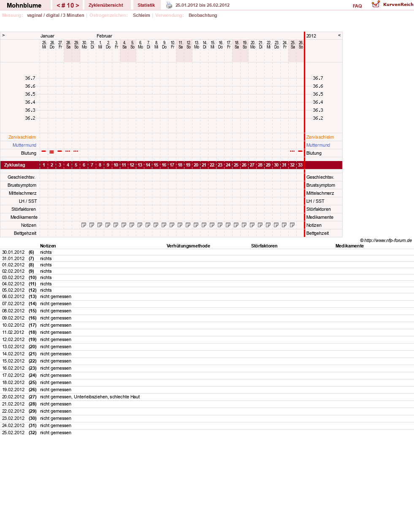This screenshot has height=532, width=414.
Task: Open the note icon for cycle day 27
Action: [252, 225]
